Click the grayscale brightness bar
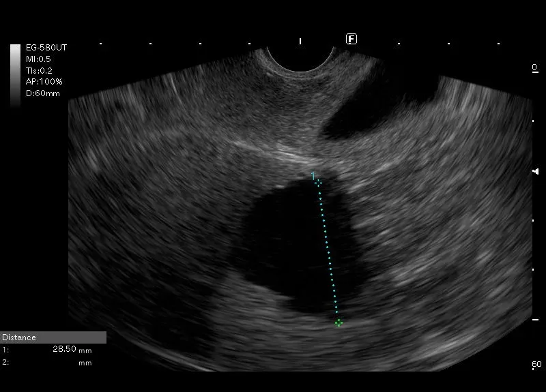Viewport: 546px width, 392px height. [x=15, y=74]
